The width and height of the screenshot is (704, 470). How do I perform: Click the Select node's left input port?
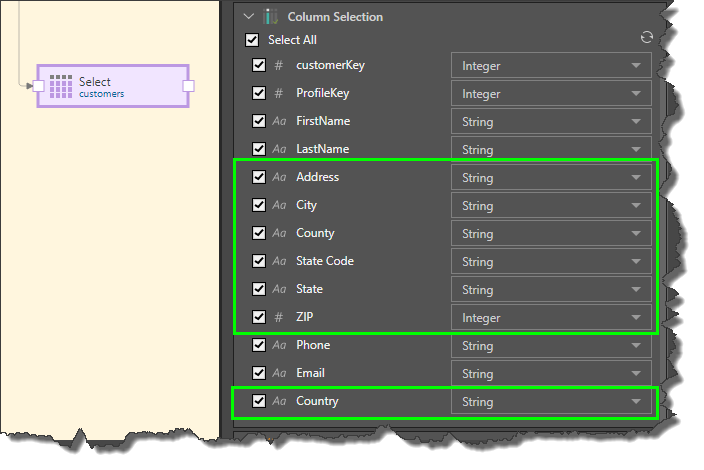click(38, 86)
